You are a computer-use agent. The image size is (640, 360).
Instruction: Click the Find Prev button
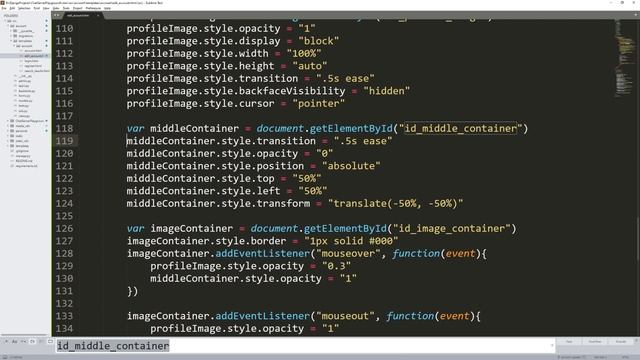(595, 341)
